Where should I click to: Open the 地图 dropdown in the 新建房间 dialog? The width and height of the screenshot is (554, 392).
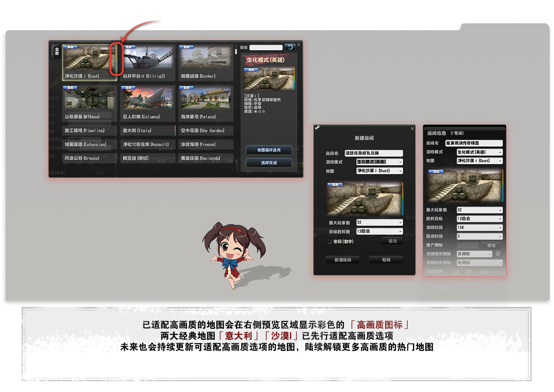(379, 171)
